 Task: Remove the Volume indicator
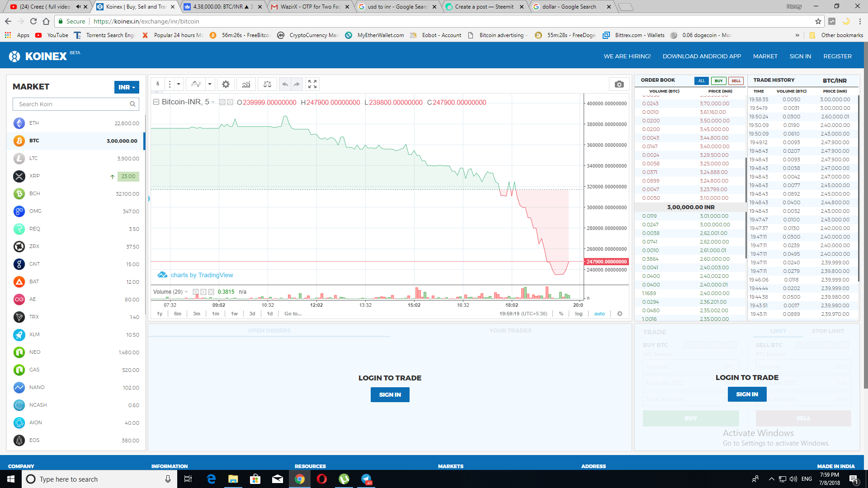[x=211, y=292]
